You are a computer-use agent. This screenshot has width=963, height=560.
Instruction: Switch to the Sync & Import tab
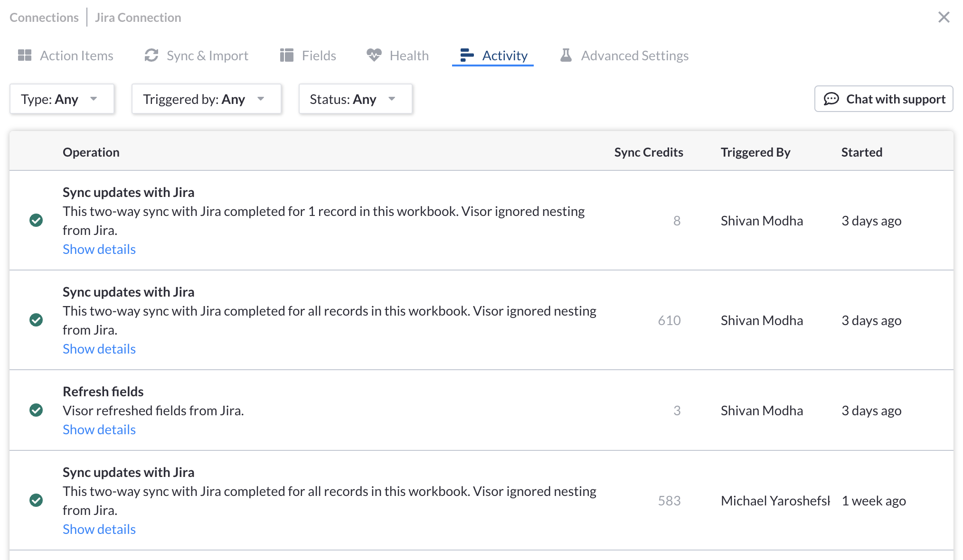(196, 56)
